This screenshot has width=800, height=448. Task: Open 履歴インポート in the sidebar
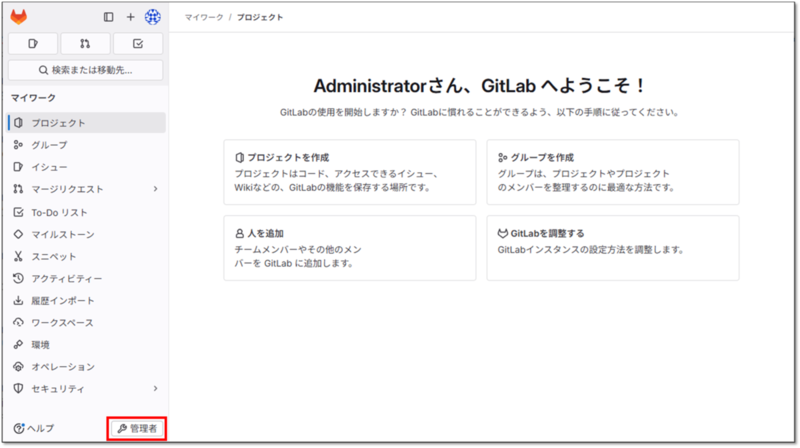[87, 301]
